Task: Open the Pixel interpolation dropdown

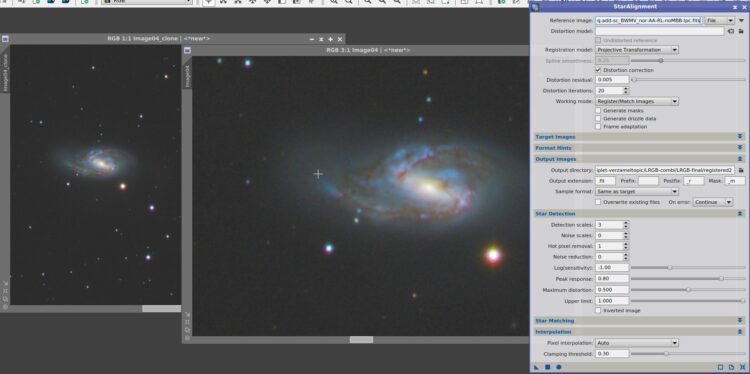Action: (x=637, y=343)
